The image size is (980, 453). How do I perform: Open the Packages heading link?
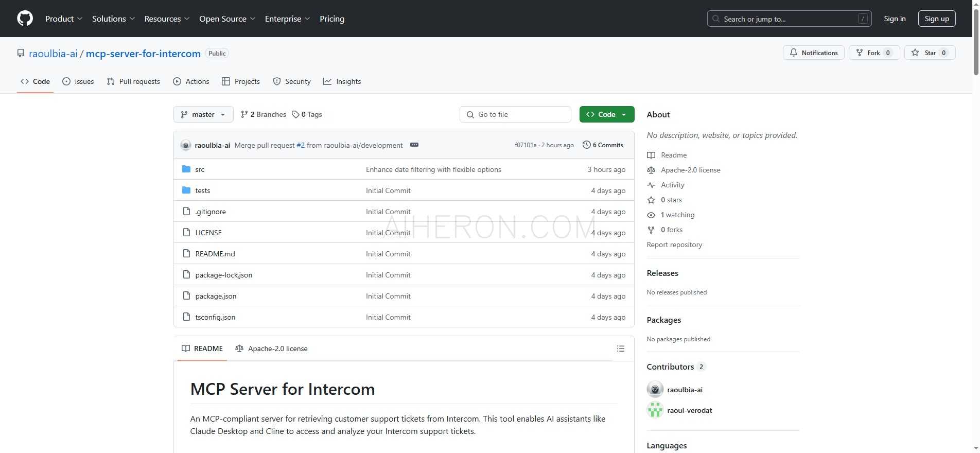click(x=663, y=320)
